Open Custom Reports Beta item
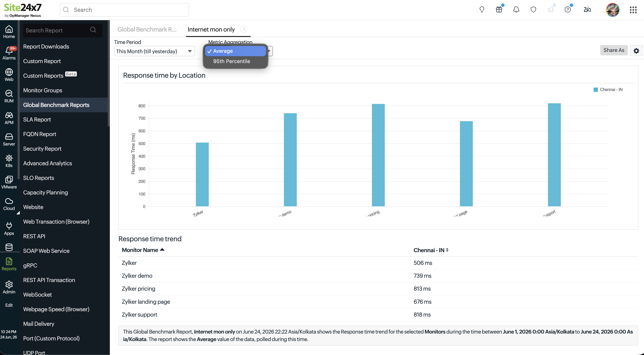Screen dimensions: 644x355 [50, 75]
